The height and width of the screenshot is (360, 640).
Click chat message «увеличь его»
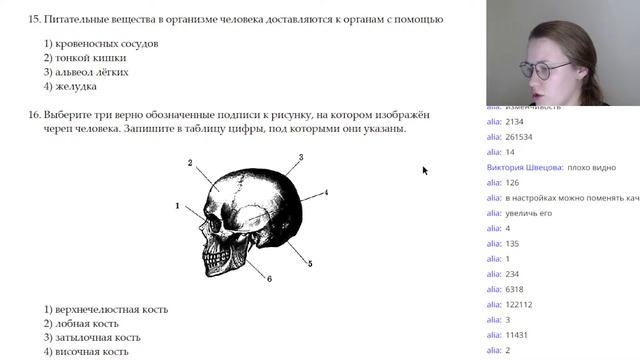(529, 213)
